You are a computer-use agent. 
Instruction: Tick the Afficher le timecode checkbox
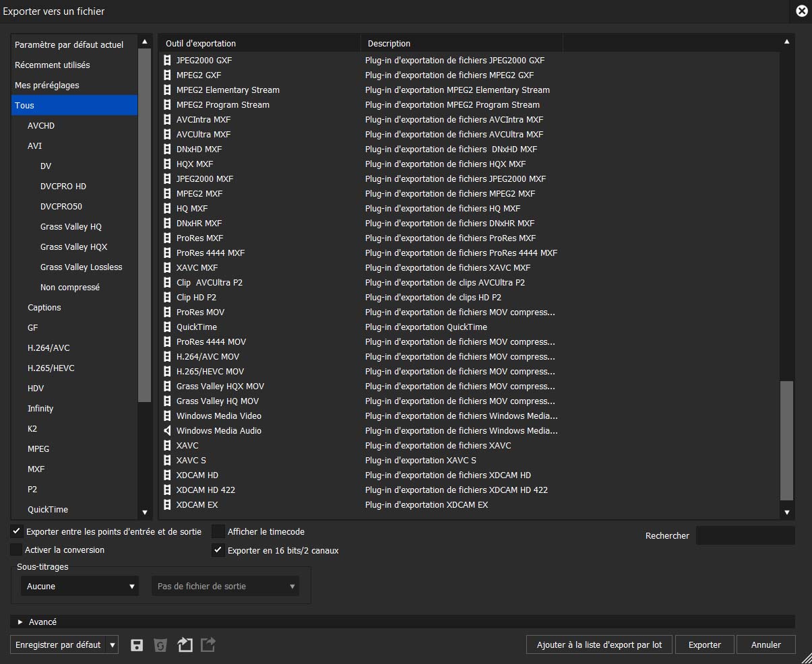click(x=218, y=531)
